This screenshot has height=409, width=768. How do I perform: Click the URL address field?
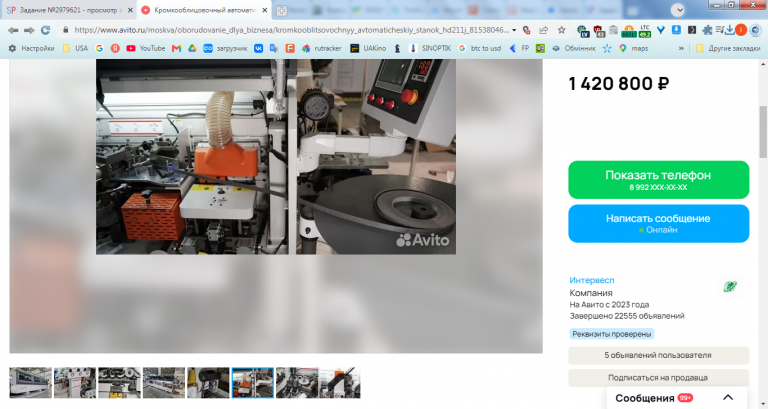pos(291,30)
